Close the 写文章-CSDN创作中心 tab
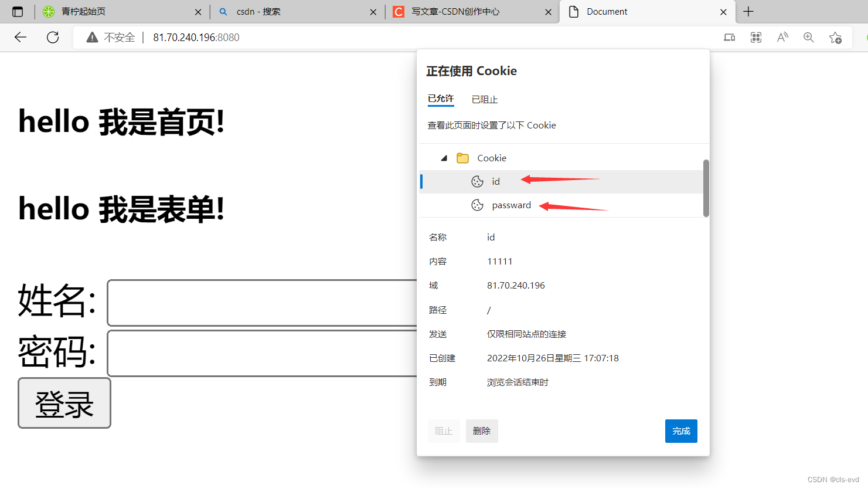Viewport: 868px width, 488px height. 548,12
